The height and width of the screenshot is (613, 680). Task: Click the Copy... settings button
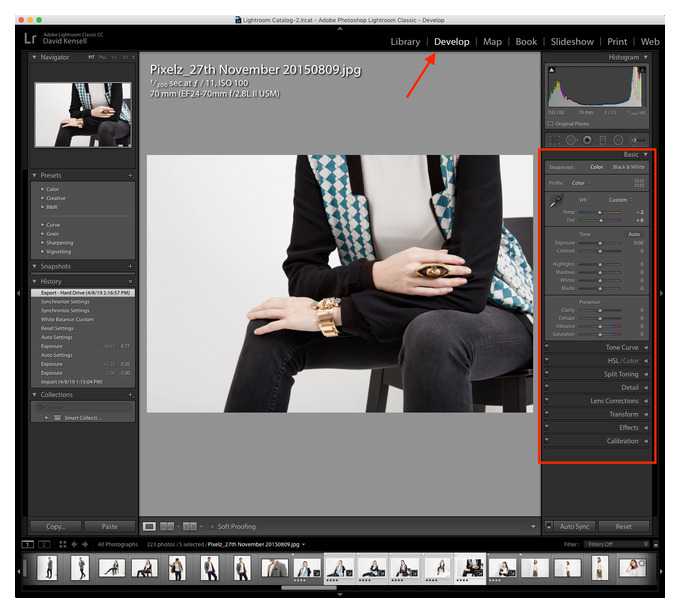56,526
